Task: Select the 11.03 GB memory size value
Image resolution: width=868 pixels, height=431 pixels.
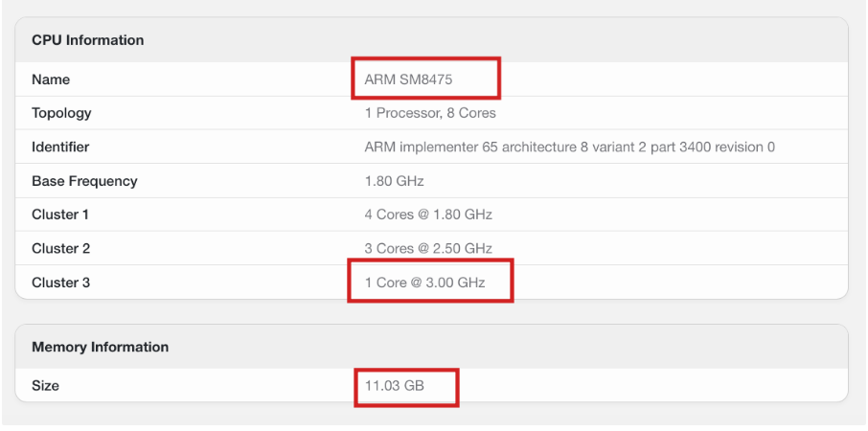Action: click(x=394, y=386)
